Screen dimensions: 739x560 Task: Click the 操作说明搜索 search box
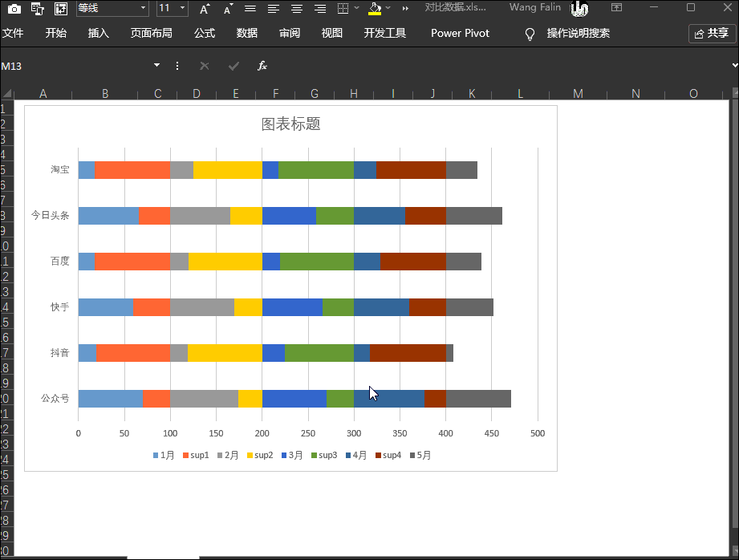[x=579, y=33]
